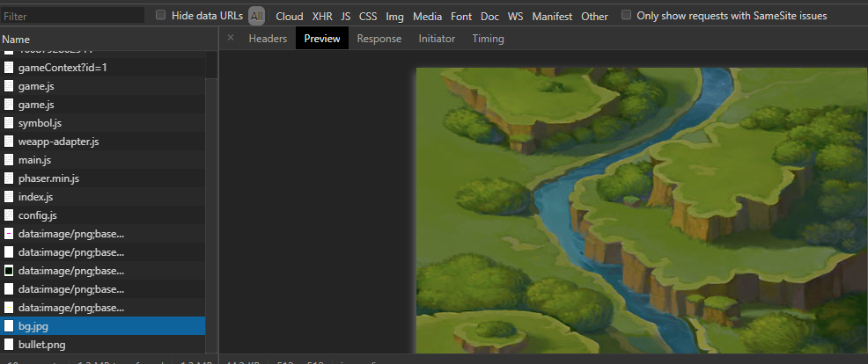Click file icon beside main.js
Image resolution: width=868 pixels, height=364 pixels.
pos(8,160)
